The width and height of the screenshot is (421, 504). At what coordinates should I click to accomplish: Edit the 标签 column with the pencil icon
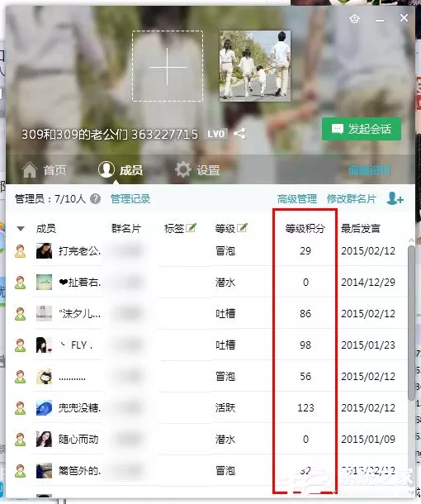(191, 227)
